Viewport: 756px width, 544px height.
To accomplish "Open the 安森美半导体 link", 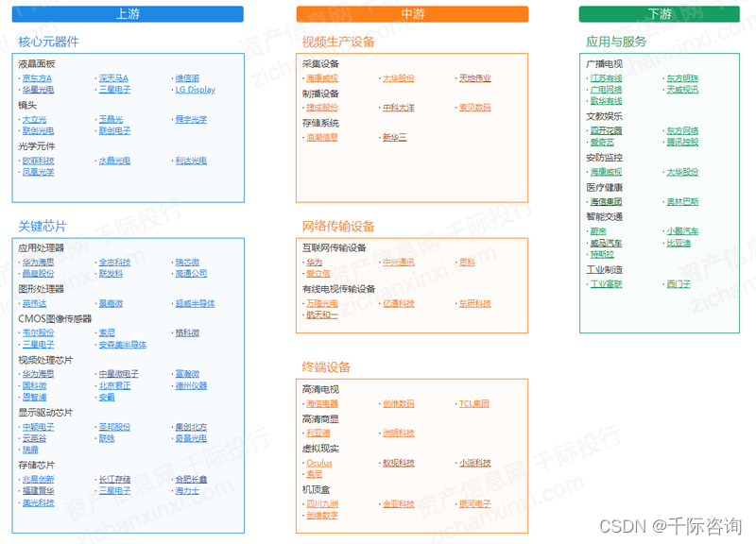I will point(123,345).
